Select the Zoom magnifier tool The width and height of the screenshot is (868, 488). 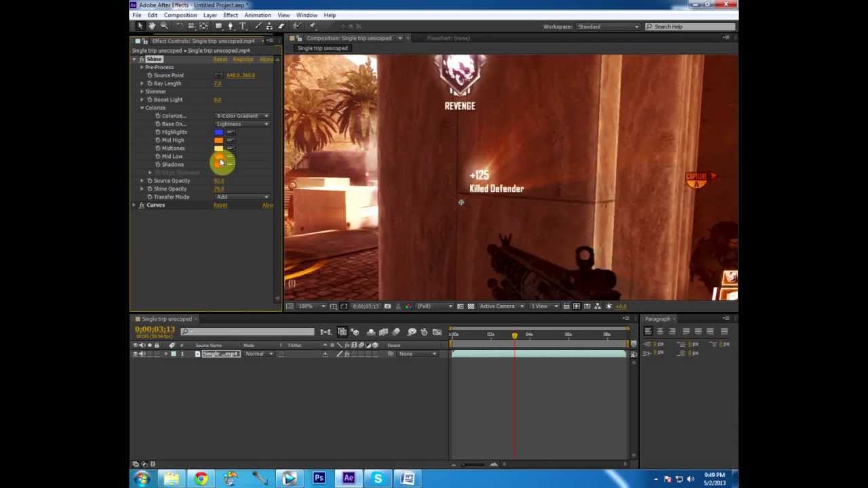pos(163,26)
